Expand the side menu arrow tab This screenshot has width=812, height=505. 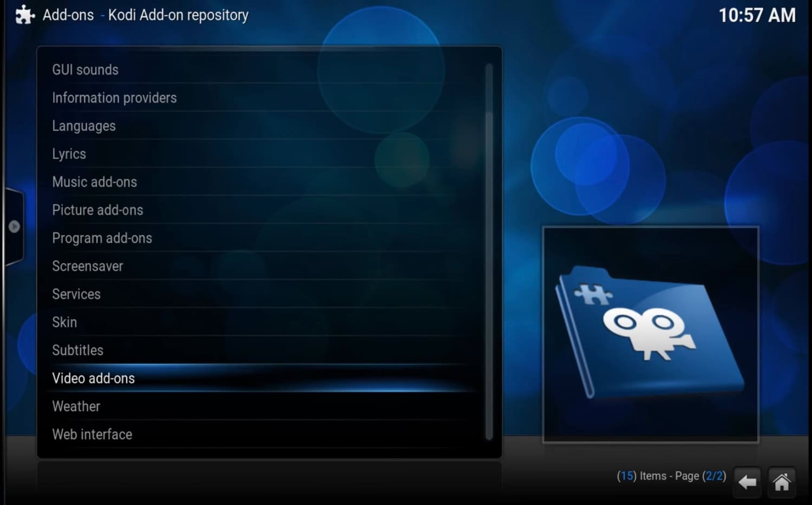[x=14, y=226]
